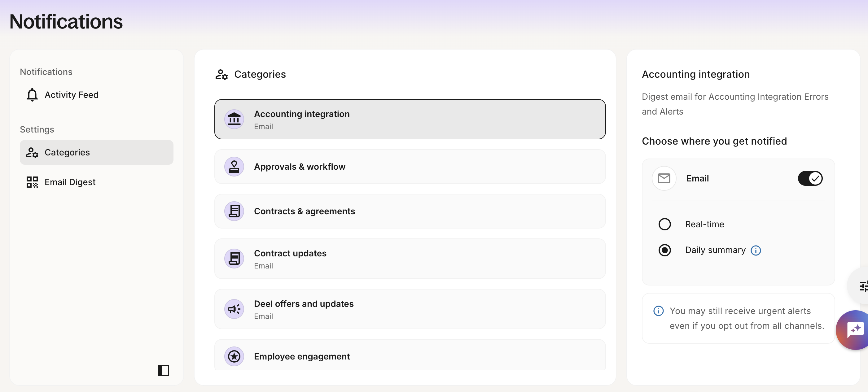Image resolution: width=868 pixels, height=392 pixels.
Task: Open the AI chat assistant bubble
Action: (854, 330)
